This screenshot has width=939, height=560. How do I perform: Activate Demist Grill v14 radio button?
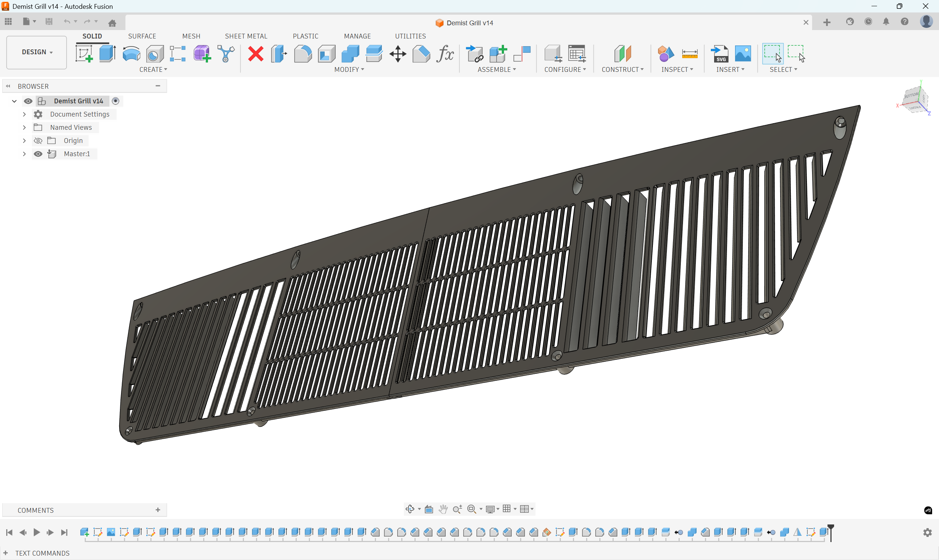point(116,101)
